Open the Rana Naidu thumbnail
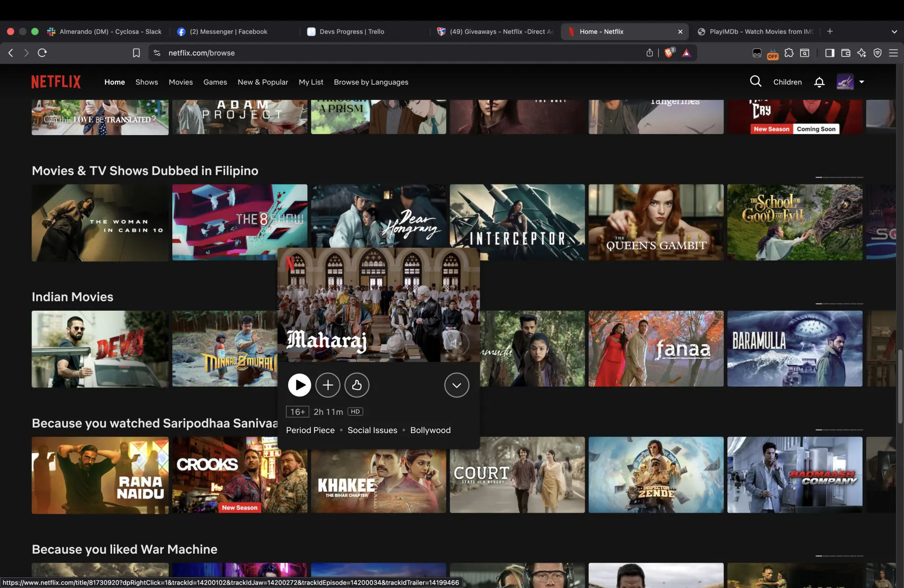 coord(100,475)
